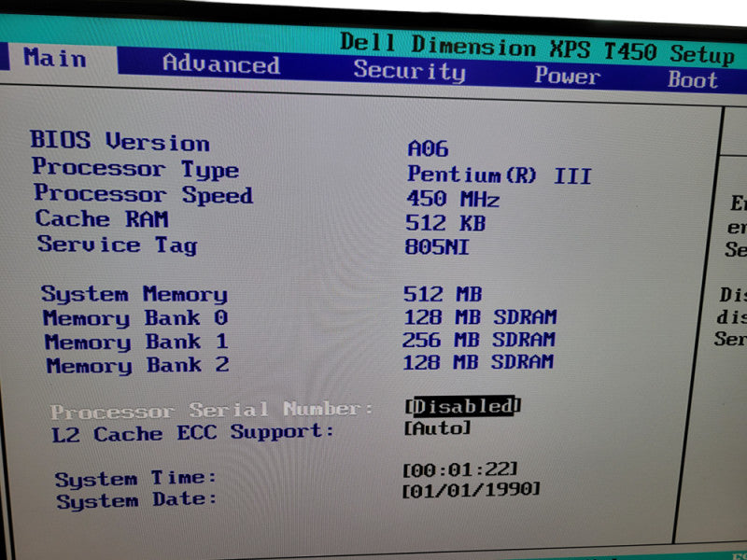The image size is (747, 560).
Task: Click the System Time label
Action: coord(135,479)
